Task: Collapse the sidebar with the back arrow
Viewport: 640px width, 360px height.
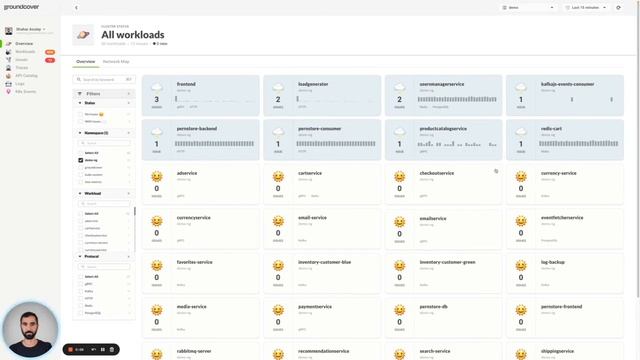Action: [76, 7]
